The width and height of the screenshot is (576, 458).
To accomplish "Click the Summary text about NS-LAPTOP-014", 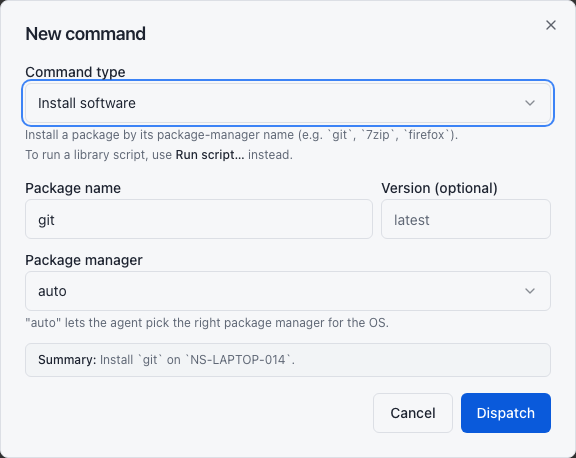I will pos(166,360).
